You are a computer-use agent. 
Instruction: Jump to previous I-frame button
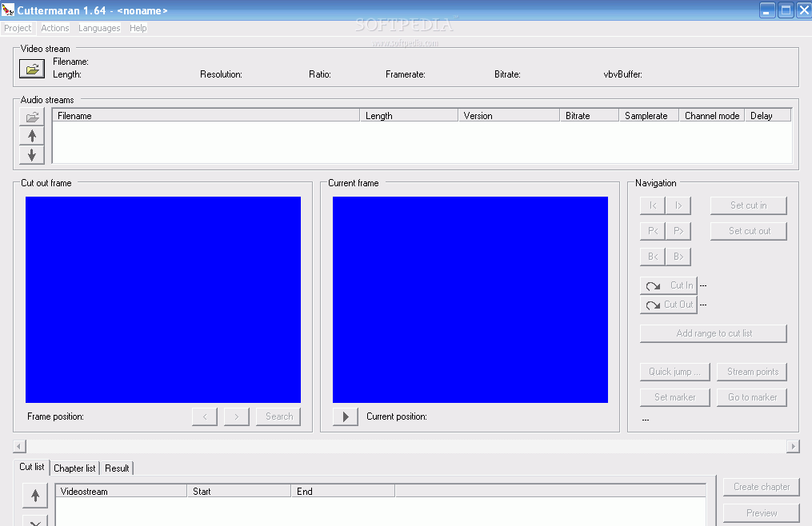click(653, 205)
